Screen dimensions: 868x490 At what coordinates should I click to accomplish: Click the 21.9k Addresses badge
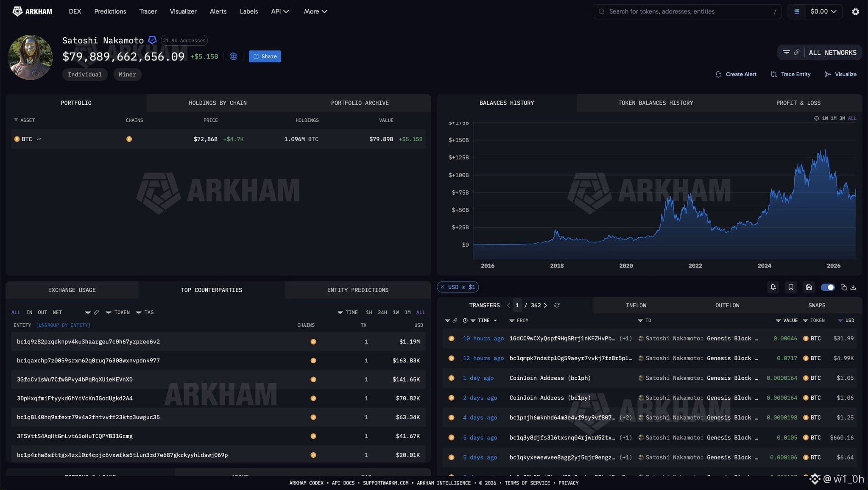(x=184, y=40)
